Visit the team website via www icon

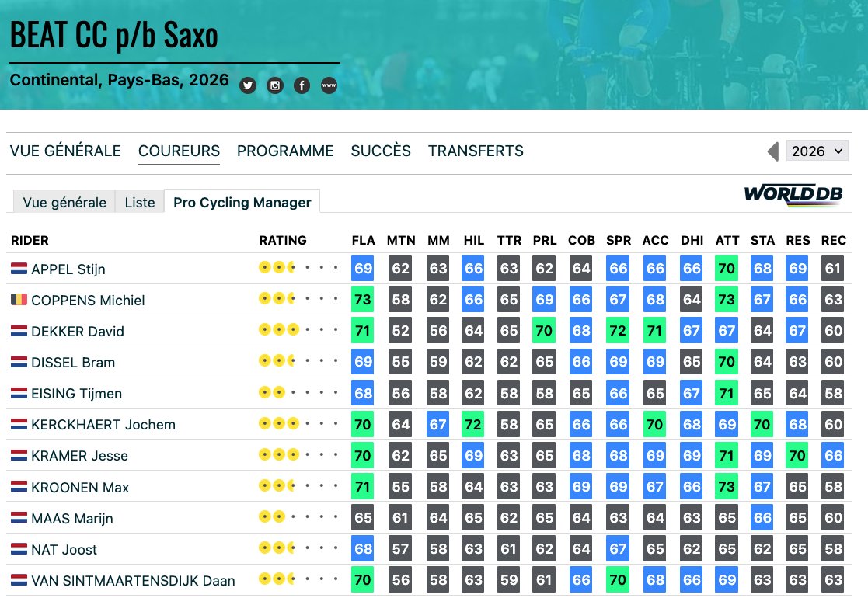click(x=329, y=85)
